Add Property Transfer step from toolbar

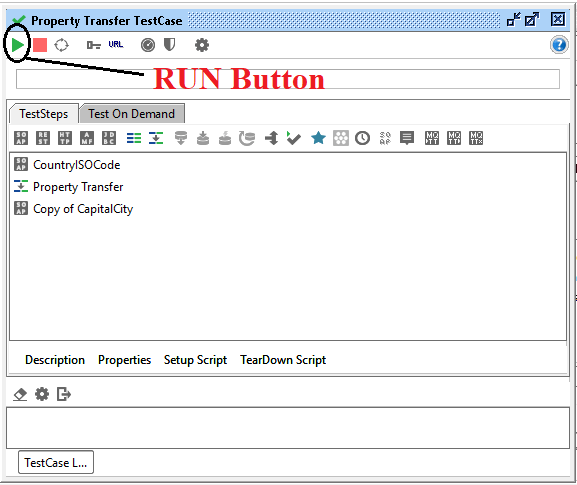156,138
